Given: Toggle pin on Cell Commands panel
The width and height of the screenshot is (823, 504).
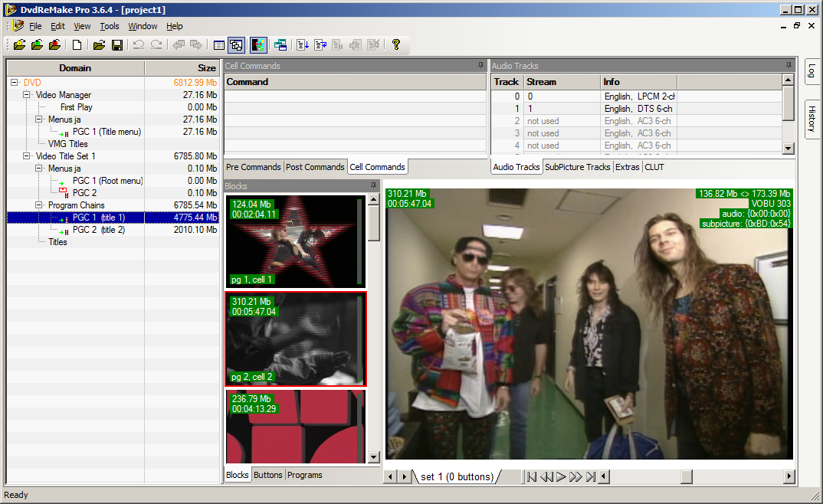Looking at the screenshot, I should point(480,66).
